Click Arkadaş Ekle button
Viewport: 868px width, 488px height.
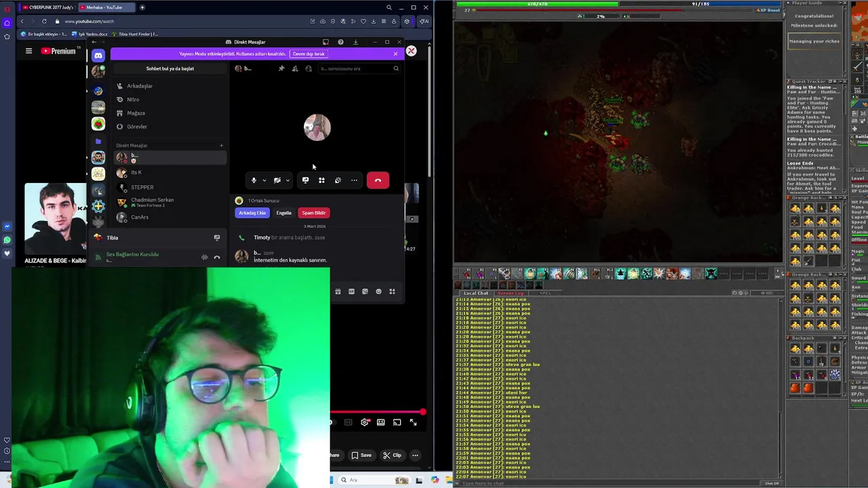tap(252, 213)
